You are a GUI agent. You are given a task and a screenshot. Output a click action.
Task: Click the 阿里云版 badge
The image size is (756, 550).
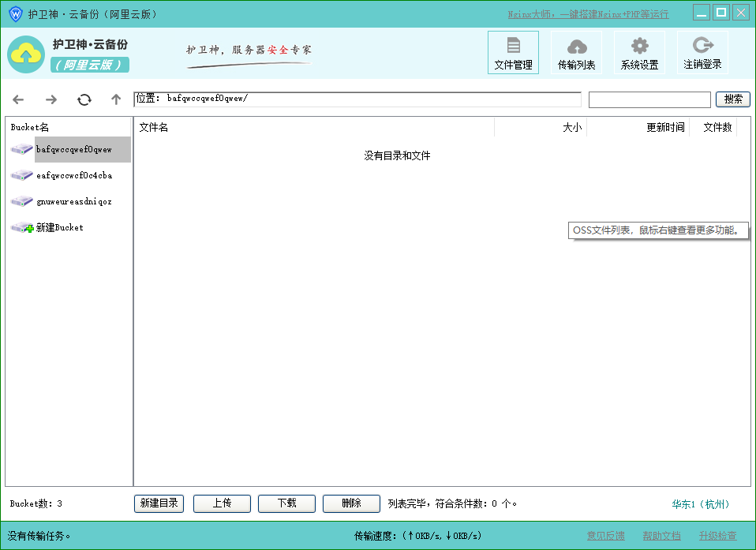(x=90, y=65)
